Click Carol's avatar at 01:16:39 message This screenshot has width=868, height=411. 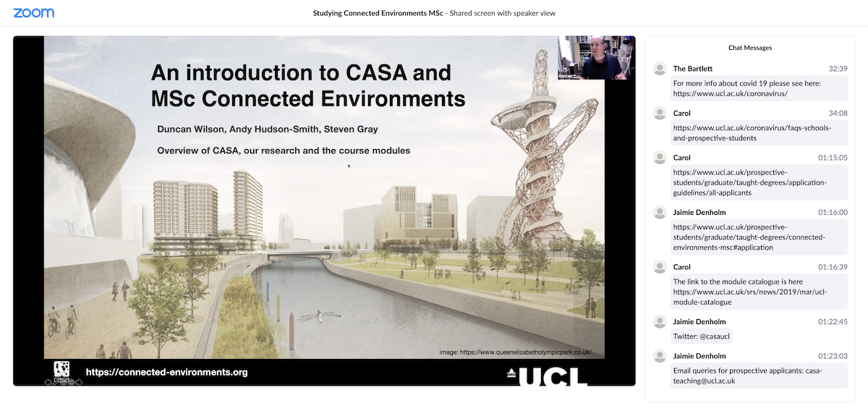(660, 267)
